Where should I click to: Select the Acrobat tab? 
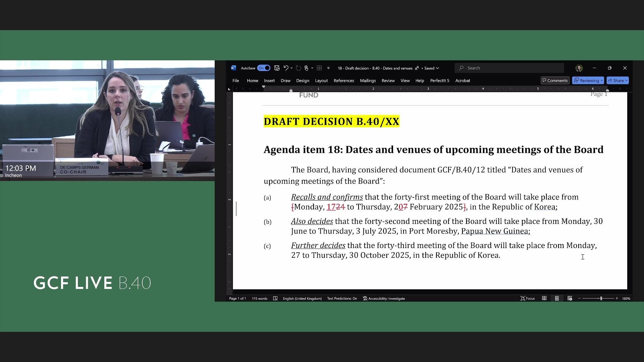[x=463, y=81]
